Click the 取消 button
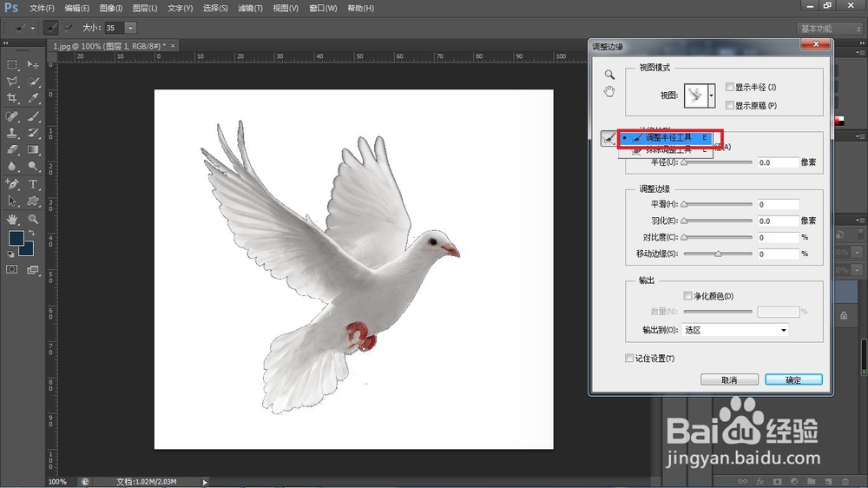868x488 pixels. (x=730, y=380)
